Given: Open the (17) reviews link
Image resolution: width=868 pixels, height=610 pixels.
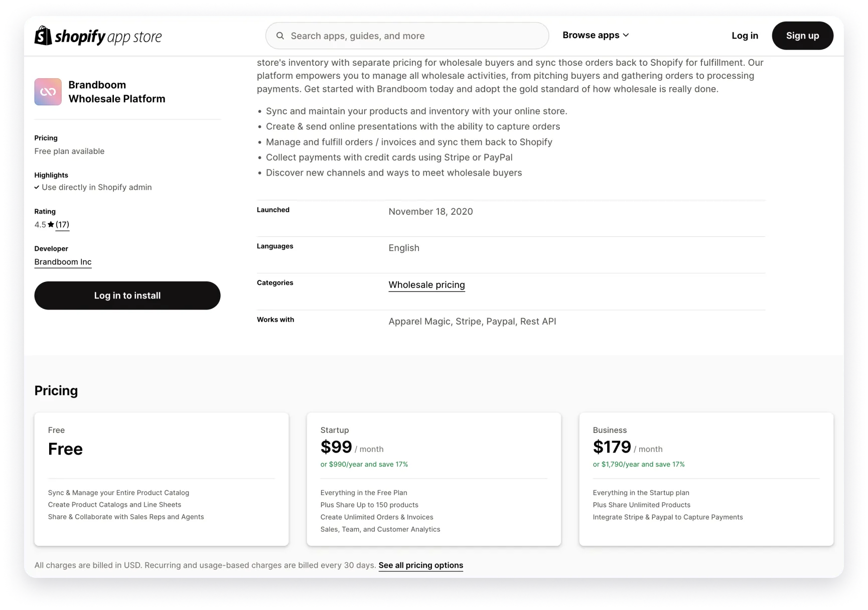Looking at the screenshot, I should pos(62,225).
